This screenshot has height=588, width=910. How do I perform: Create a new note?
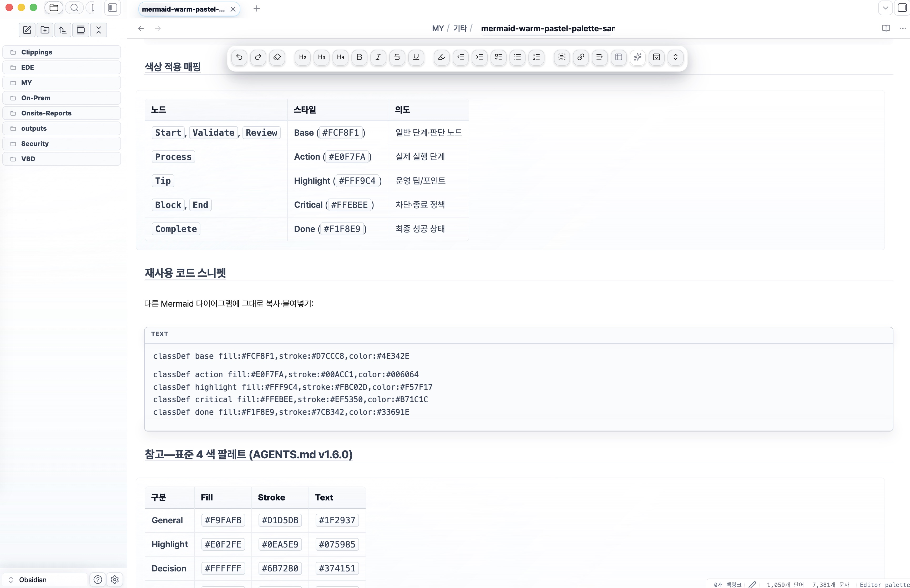[27, 30]
